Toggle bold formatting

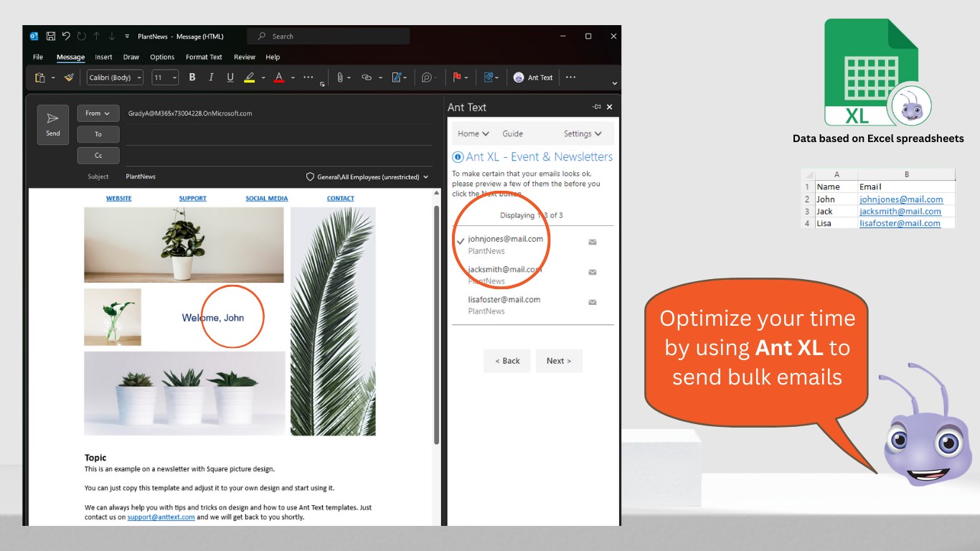tap(192, 77)
